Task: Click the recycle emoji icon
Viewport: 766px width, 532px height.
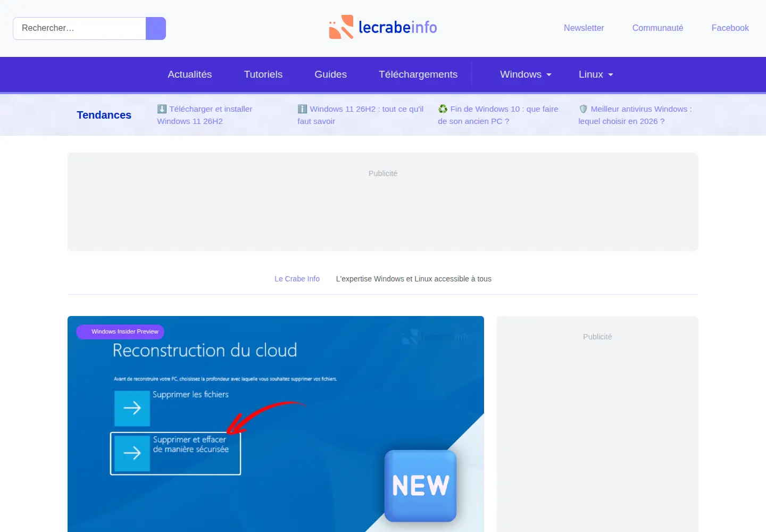Action: click(443, 109)
